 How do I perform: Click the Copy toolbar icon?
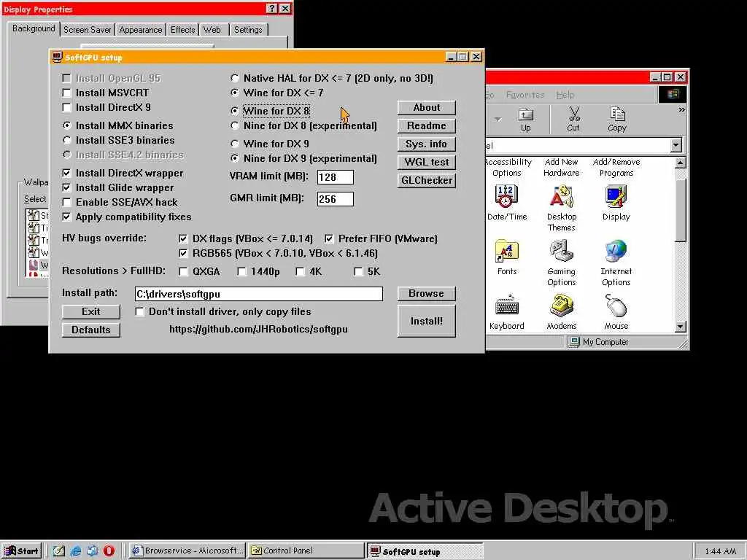(617, 120)
